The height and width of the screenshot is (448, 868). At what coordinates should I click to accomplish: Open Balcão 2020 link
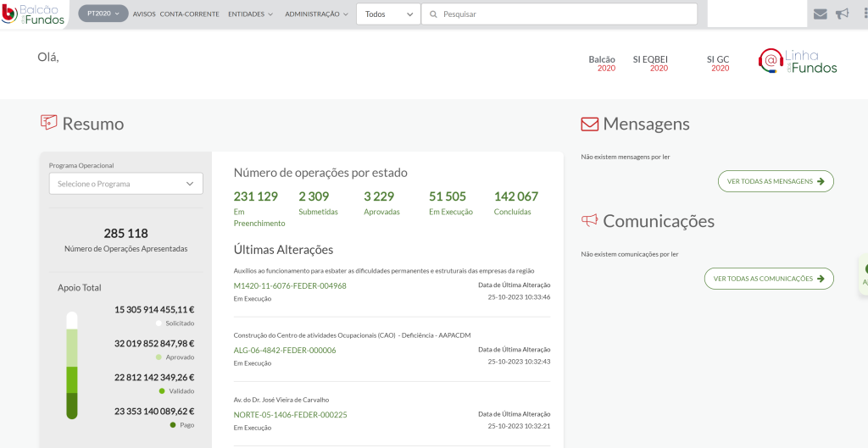click(x=602, y=64)
